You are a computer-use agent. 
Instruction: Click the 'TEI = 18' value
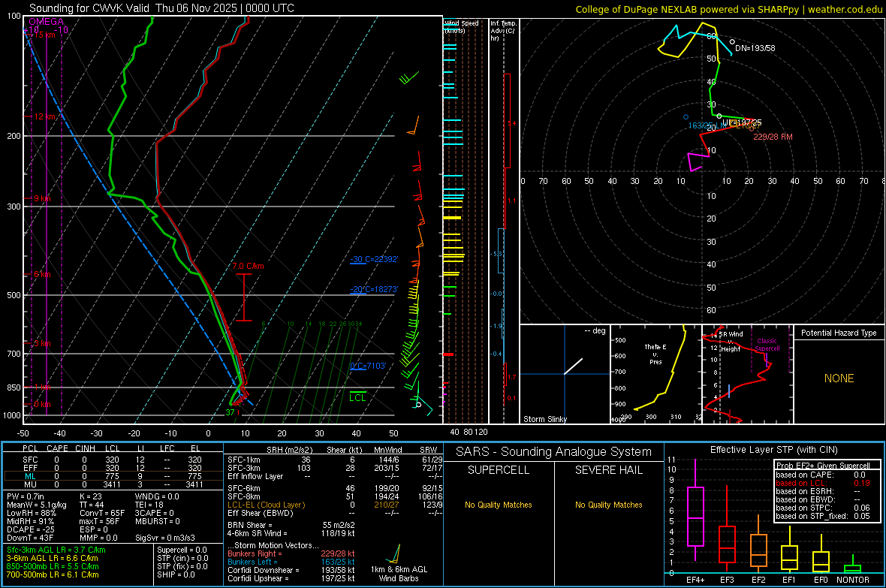(x=149, y=505)
